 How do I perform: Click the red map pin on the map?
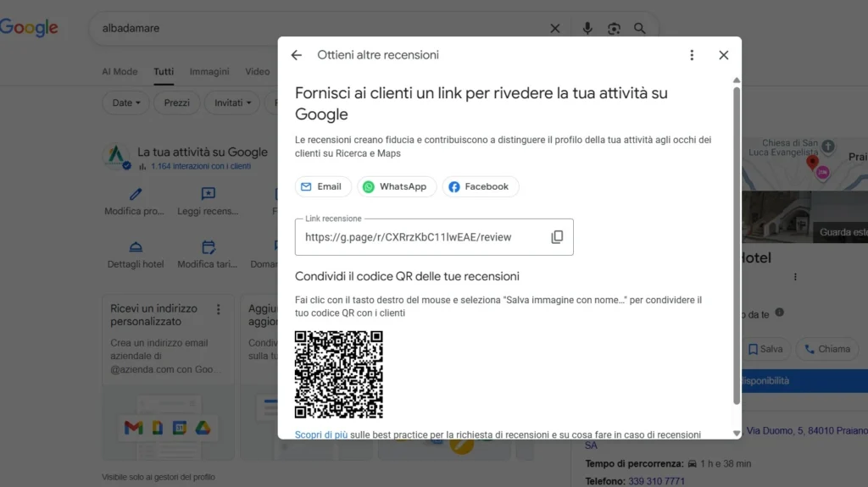point(812,162)
